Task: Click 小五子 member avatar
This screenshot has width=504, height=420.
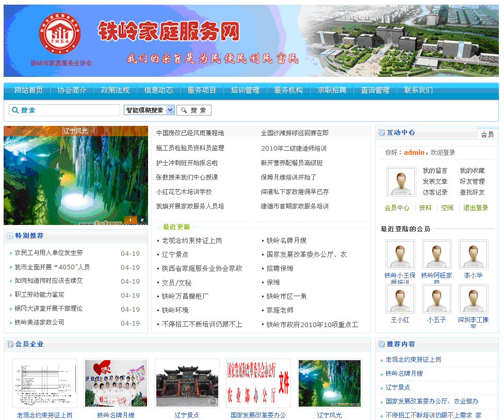Action: 436,299
